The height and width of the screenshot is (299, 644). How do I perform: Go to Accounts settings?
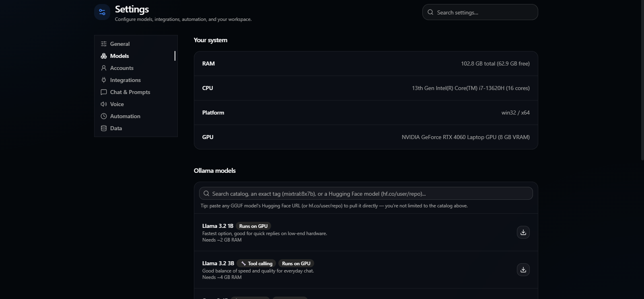pyautogui.click(x=136, y=68)
